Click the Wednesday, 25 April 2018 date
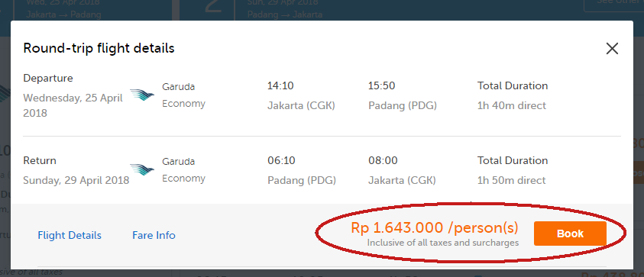 click(73, 106)
